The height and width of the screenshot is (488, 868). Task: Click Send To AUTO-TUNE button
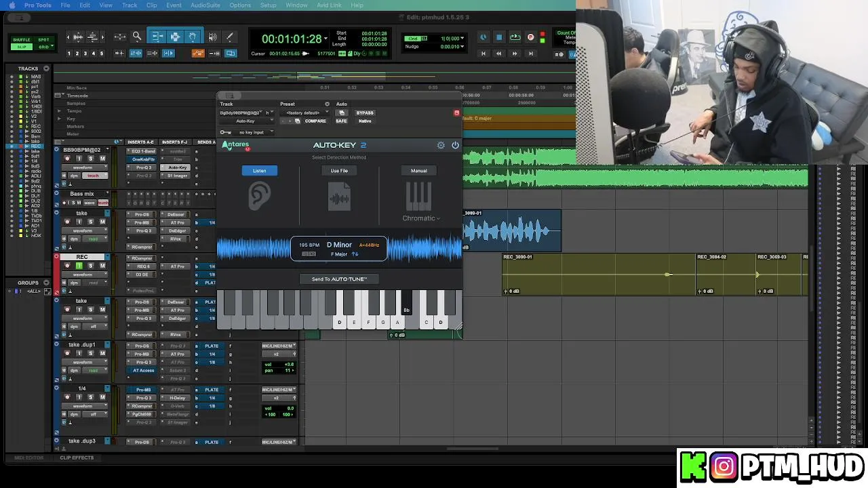point(339,279)
